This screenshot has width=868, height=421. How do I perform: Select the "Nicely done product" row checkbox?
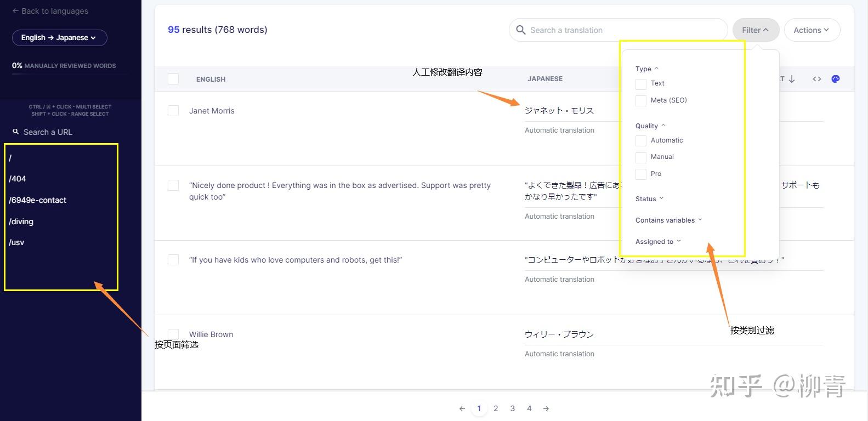[x=173, y=185]
